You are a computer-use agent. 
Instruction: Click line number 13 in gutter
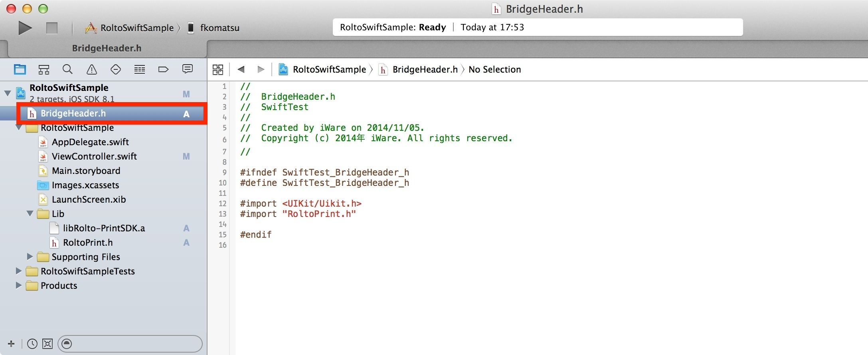pyautogui.click(x=222, y=214)
